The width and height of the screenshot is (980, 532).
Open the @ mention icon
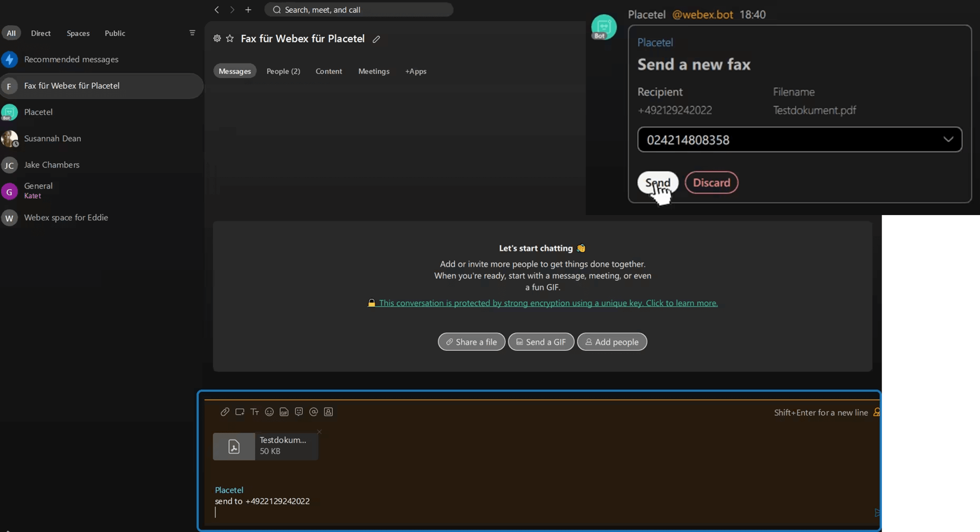coord(314,412)
